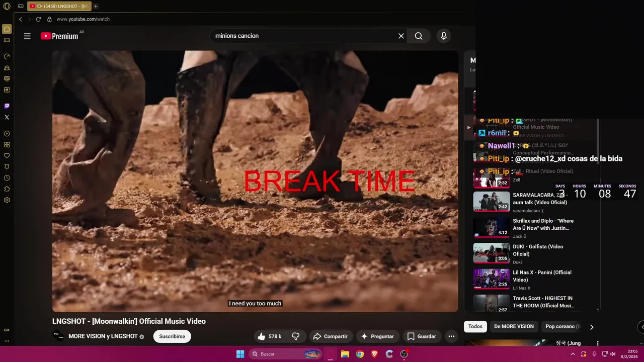644x362 pixels.
Task: Click the DUKI - Golfista (Video Oficial) title
Action: [x=538, y=250]
